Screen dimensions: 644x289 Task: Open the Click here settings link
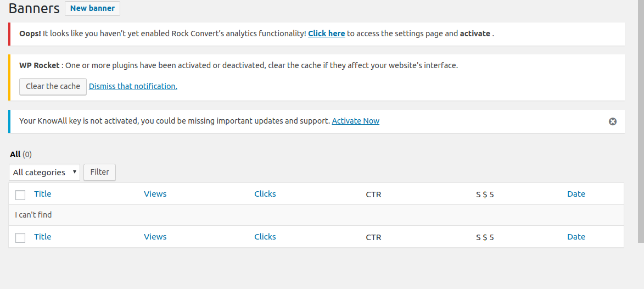pyautogui.click(x=327, y=34)
